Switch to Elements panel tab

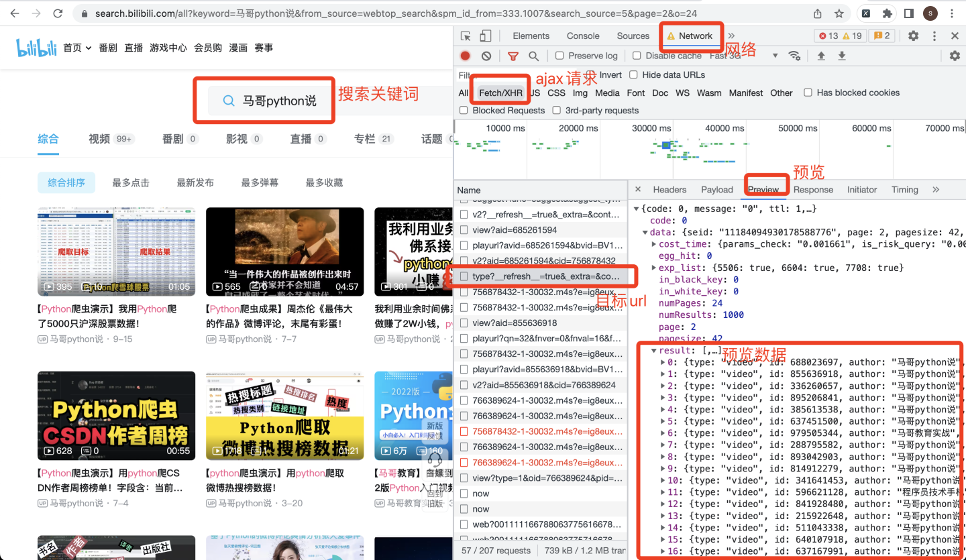tap(531, 36)
